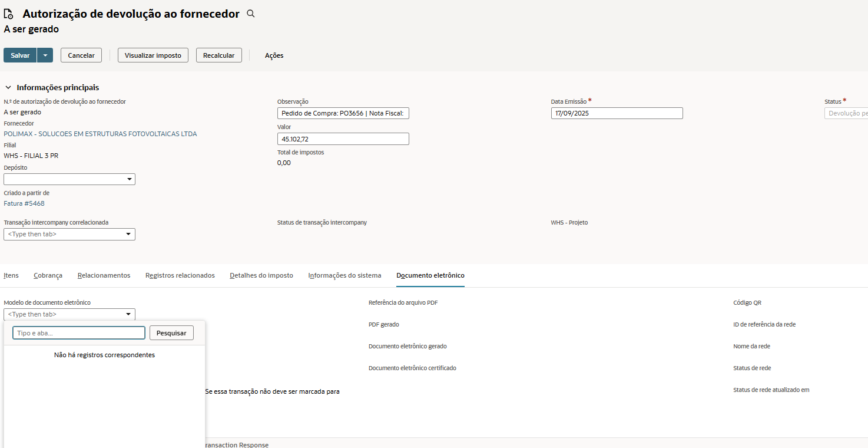Image resolution: width=868 pixels, height=448 pixels.
Task: Follow the Fatura #5468 link
Action: click(x=24, y=203)
